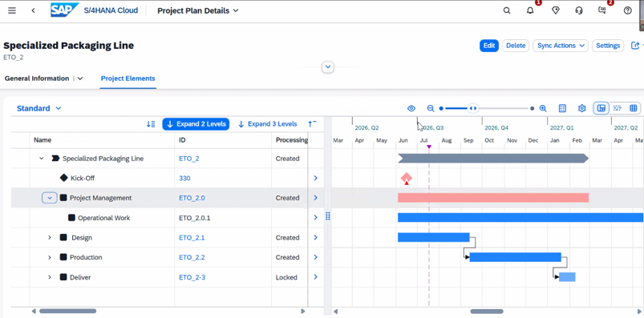Zoom out the Gantt timeline
The height and width of the screenshot is (318, 644).
[431, 108]
